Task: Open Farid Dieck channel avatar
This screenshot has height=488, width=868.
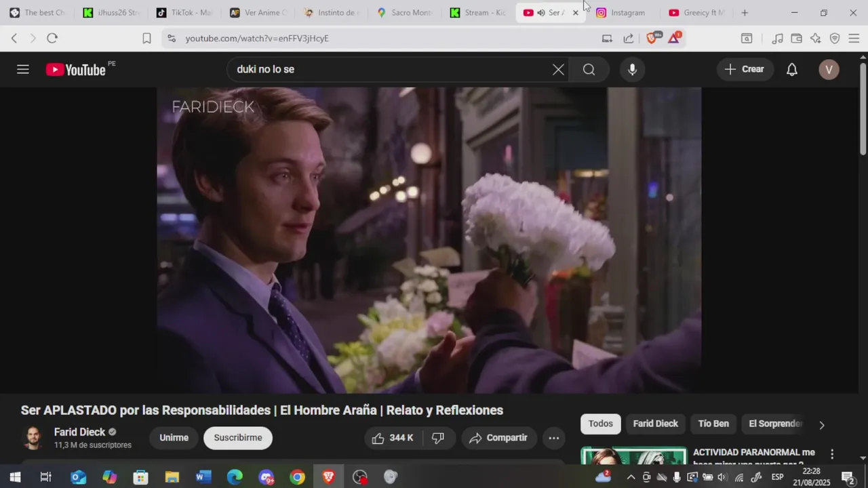Action: pos(33,438)
